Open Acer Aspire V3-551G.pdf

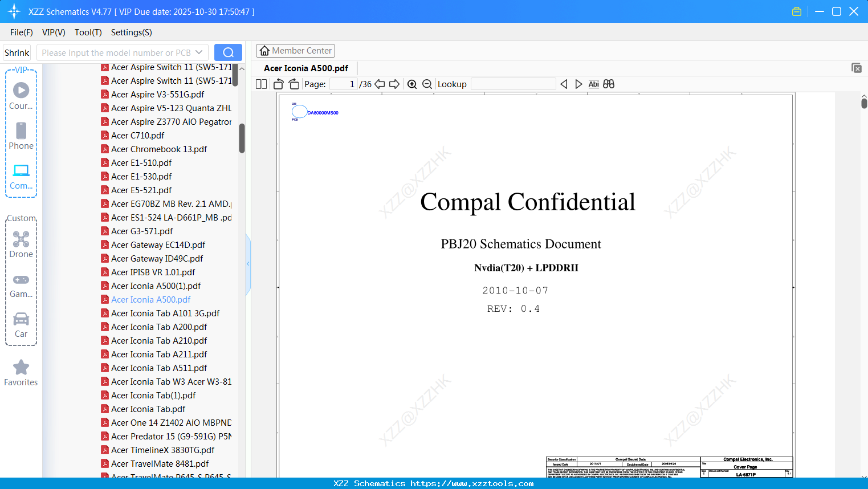pyautogui.click(x=157, y=94)
